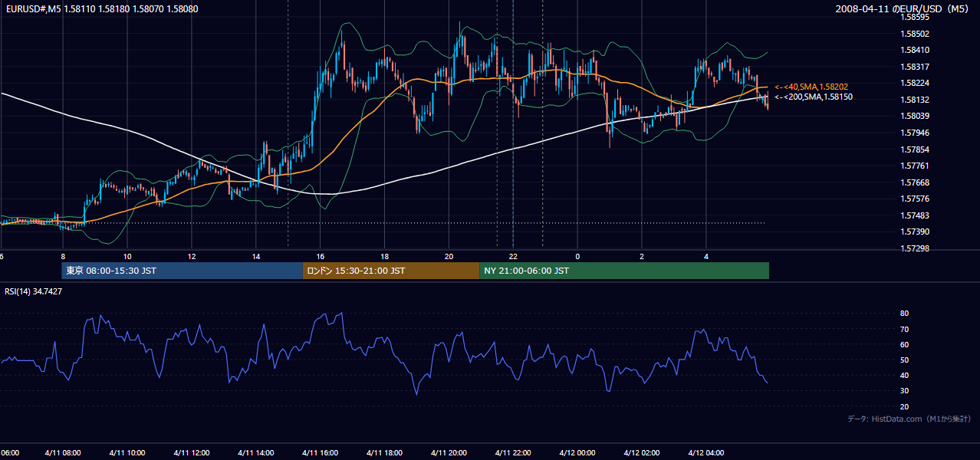Click the 4/11 22:00 date label
This screenshot has height=460, width=980.
514,453
